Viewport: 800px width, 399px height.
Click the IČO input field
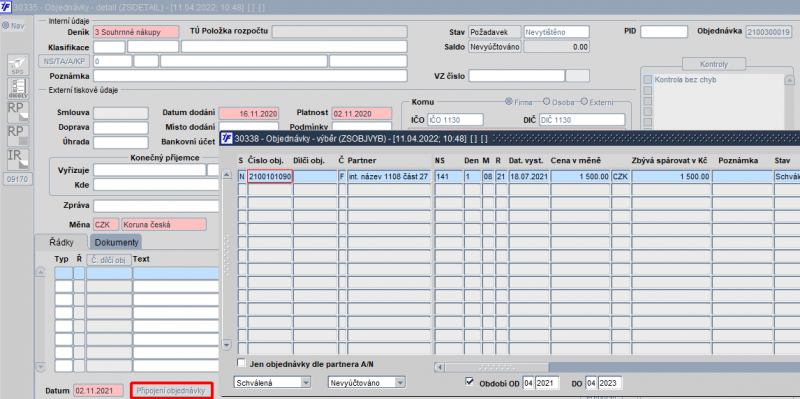click(455, 120)
